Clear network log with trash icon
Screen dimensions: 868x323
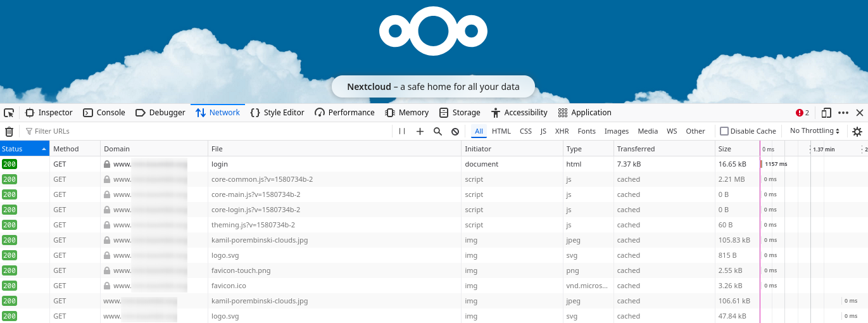point(9,131)
